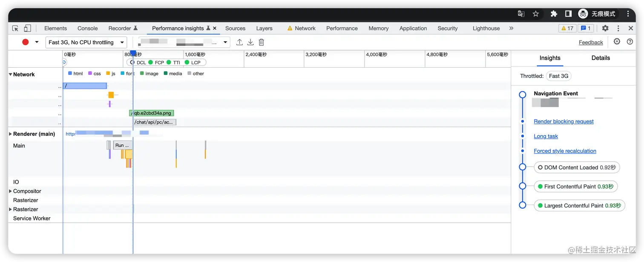Select the orange js request bar
The width and height of the screenshot is (644, 262).
(x=111, y=95)
